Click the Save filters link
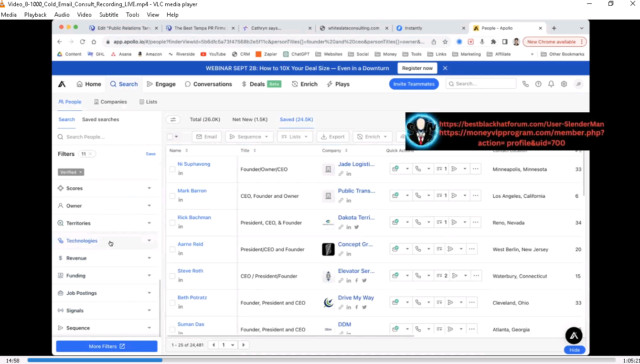Image resolution: width=640 pixels, height=364 pixels. (x=150, y=154)
